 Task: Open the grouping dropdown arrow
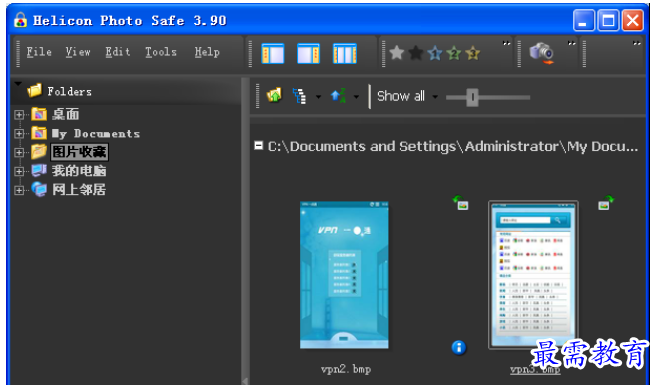(318, 97)
